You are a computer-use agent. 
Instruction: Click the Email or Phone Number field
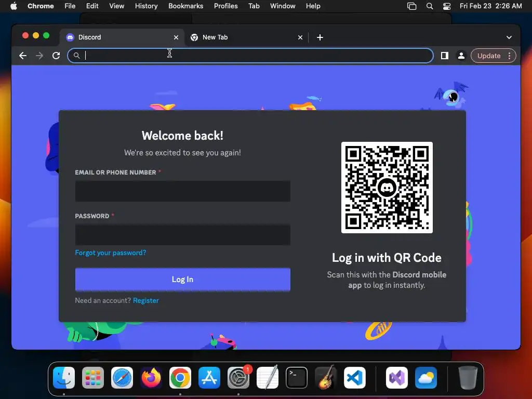(182, 191)
